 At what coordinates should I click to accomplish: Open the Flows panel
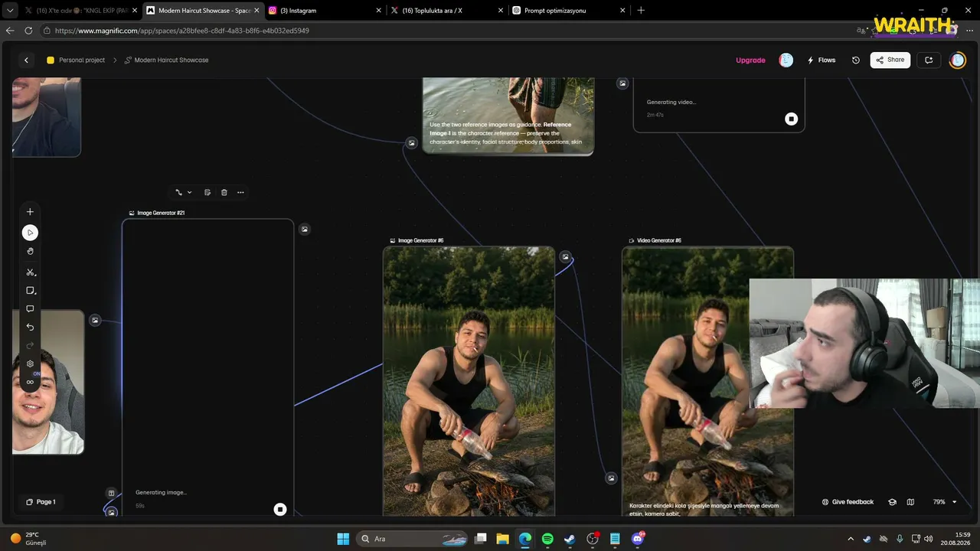coord(822,60)
